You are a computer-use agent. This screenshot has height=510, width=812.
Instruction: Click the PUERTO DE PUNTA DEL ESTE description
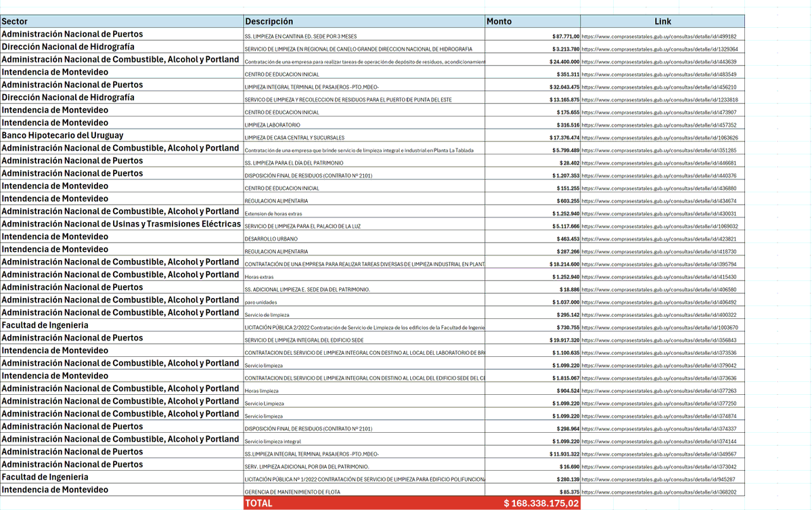tap(365, 98)
